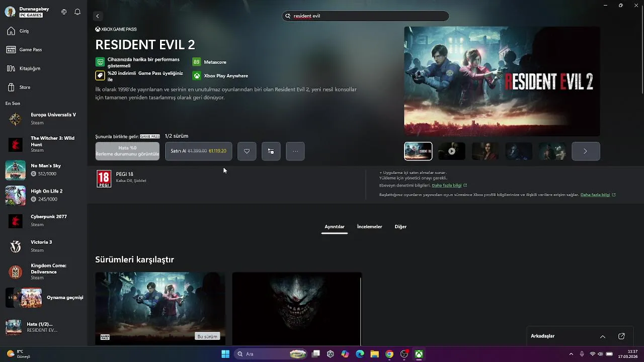The image size is (644, 362).
Task: Show next screenshots with gallery arrow
Action: point(586,151)
